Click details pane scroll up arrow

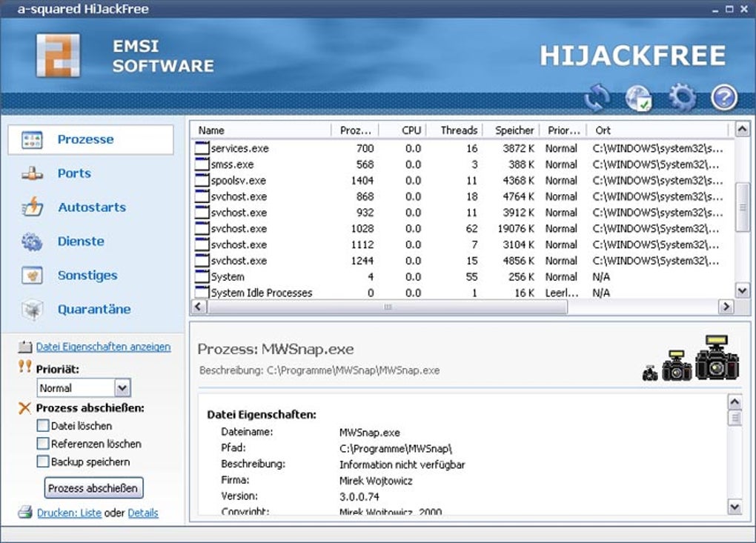[735, 402]
